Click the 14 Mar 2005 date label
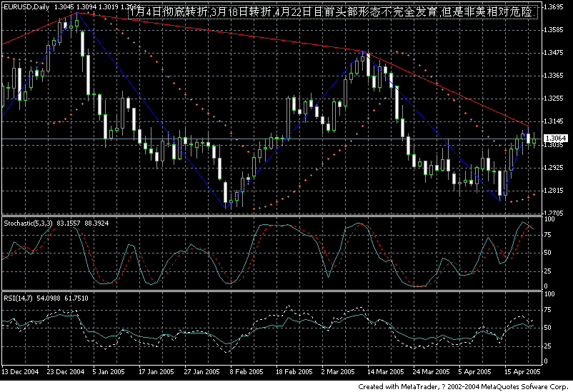 pos(386,371)
